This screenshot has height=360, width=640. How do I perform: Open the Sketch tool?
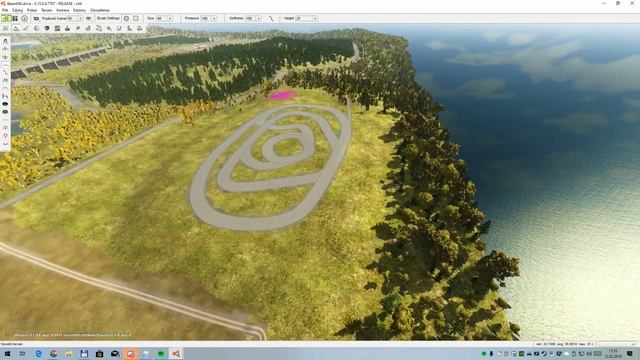click(47, 29)
